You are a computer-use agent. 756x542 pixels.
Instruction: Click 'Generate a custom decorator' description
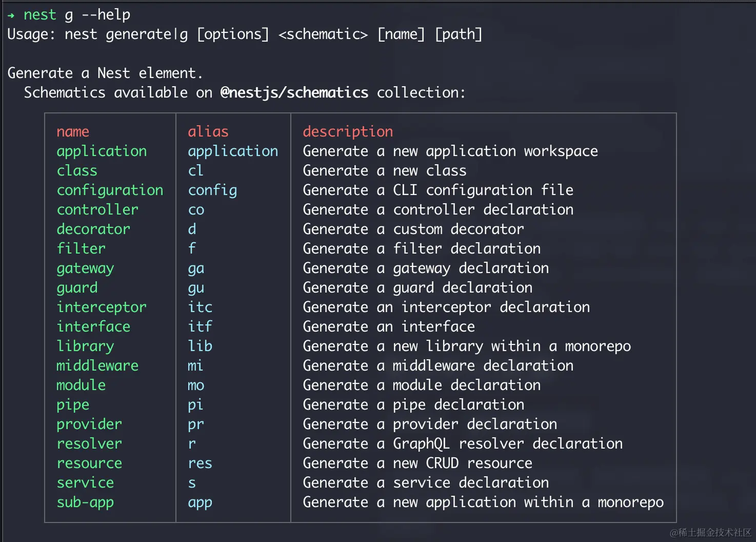[x=413, y=229]
